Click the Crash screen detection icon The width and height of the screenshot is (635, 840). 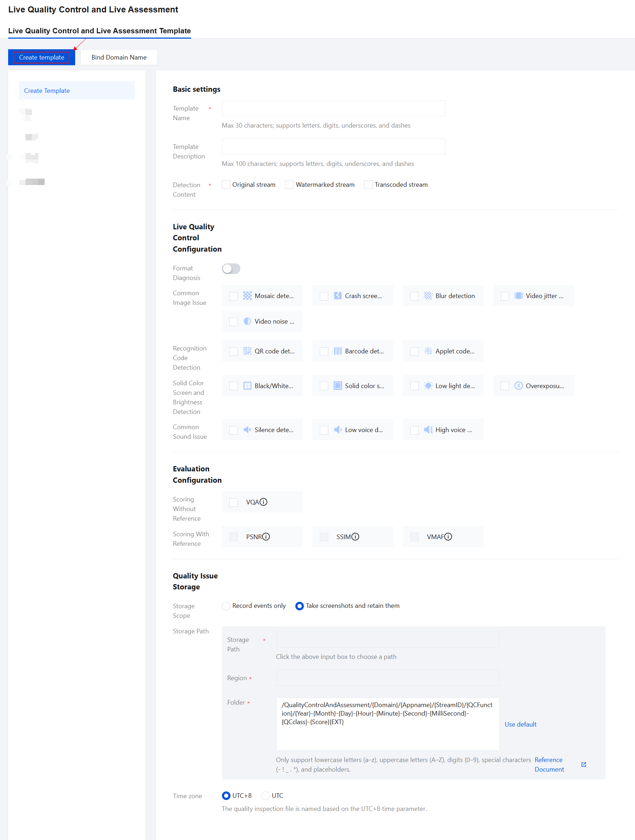338,296
